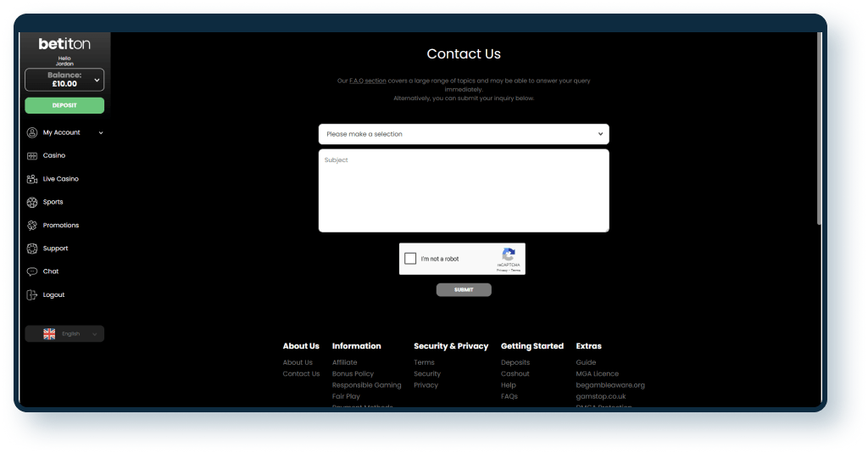The image size is (868, 453).
Task: Click the page's vertical scrollbar
Action: point(819,127)
